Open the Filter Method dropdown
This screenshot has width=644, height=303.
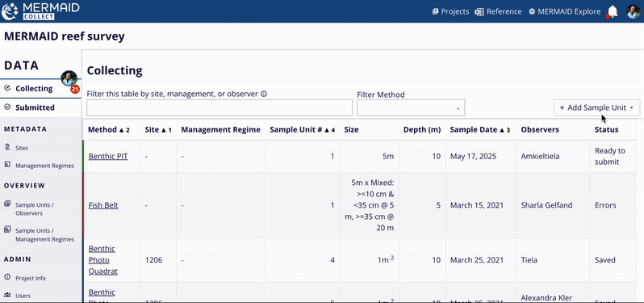(411, 107)
